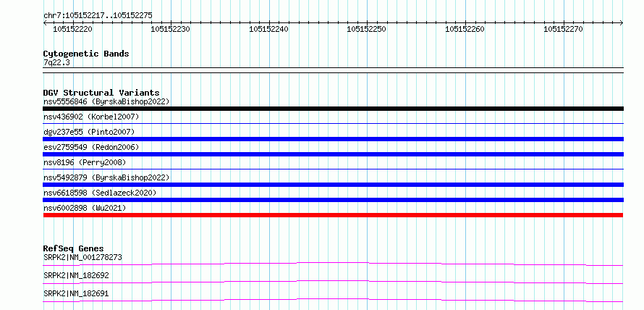Click the black nsv5556846 variant bar
Image resolution: width=644 pixels, height=310 pixels.
click(x=333, y=109)
